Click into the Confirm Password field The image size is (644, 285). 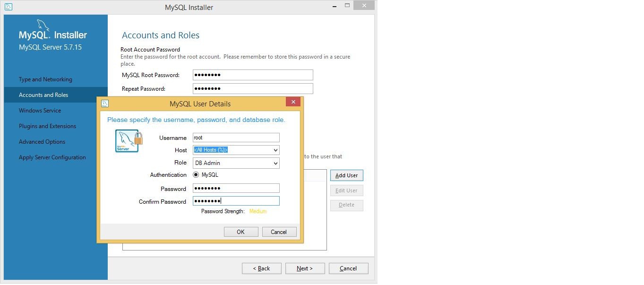pos(236,201)
